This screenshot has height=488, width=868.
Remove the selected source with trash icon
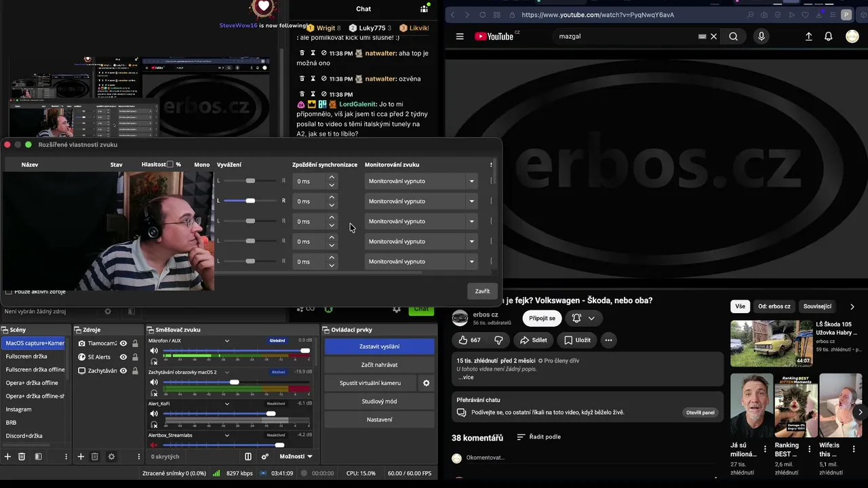(x=95, y=457)
